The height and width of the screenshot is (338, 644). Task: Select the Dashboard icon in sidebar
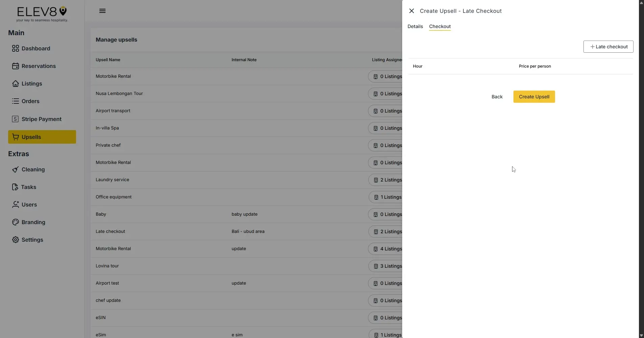(16, 48)
